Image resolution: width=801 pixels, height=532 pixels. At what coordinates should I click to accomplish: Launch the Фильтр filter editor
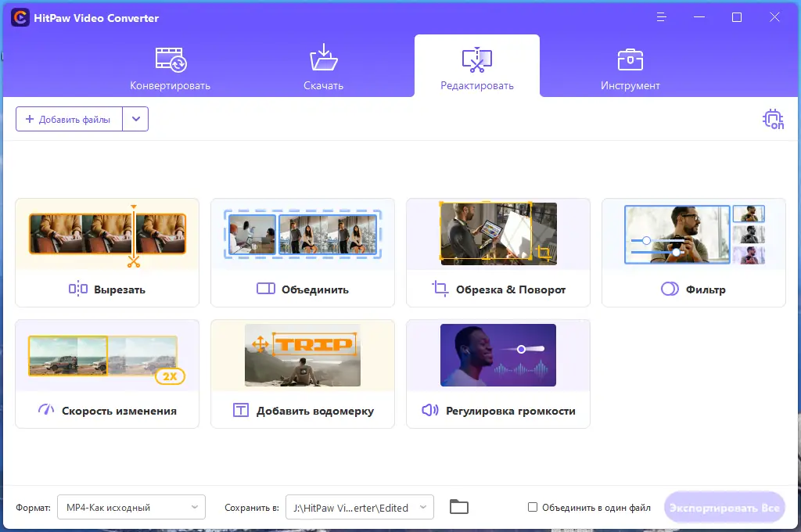click(693, 252)
